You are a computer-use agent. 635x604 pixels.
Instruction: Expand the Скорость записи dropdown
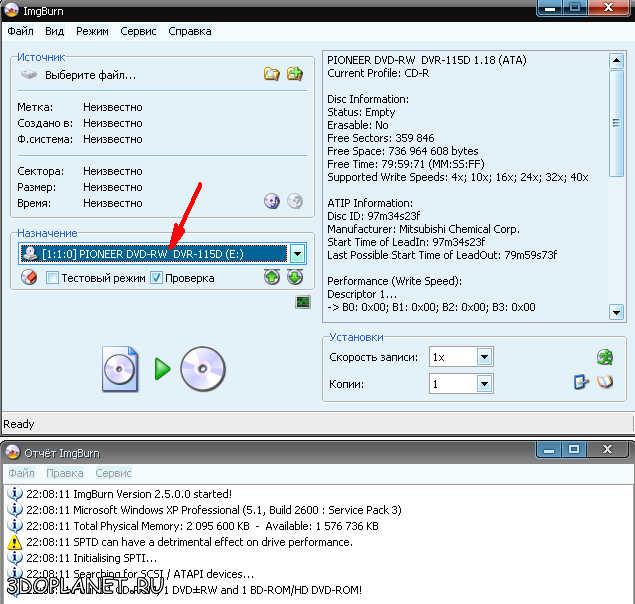click(484, 357)
